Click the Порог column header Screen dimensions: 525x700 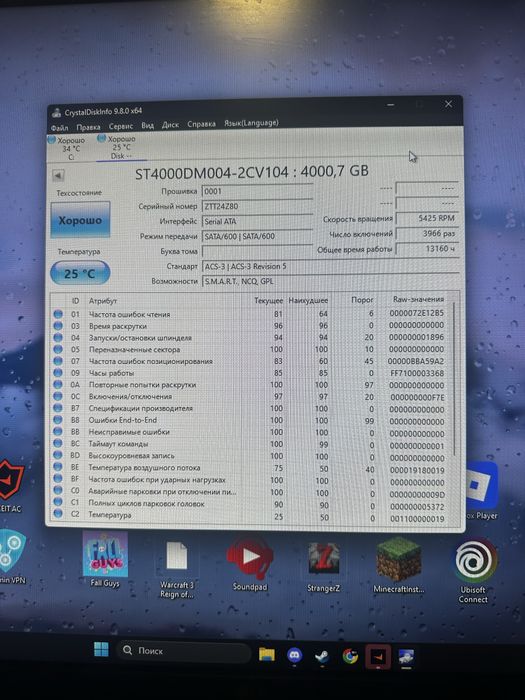coord(362,300)
